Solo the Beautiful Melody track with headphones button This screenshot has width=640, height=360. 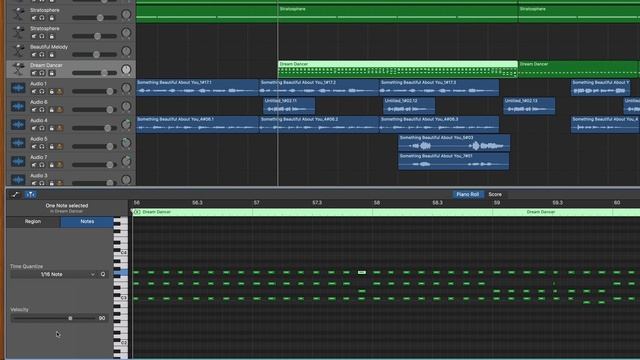pos(42,55)
